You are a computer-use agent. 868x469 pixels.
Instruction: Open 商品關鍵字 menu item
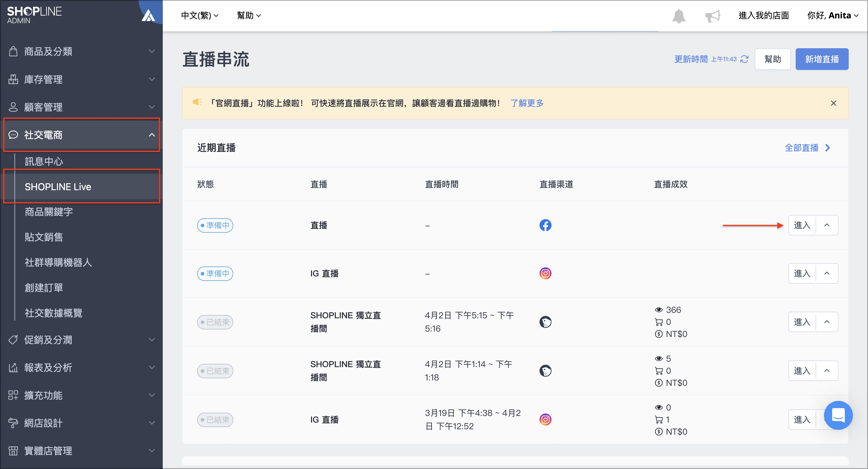coord(49,212)
